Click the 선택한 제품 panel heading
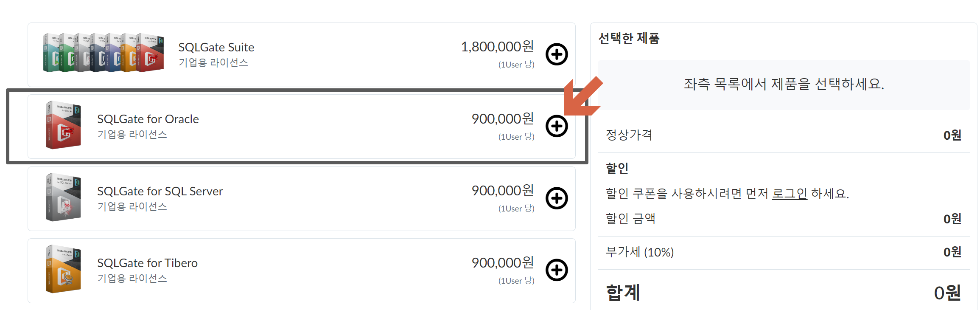The image size is (980, 310). [629, 39]
